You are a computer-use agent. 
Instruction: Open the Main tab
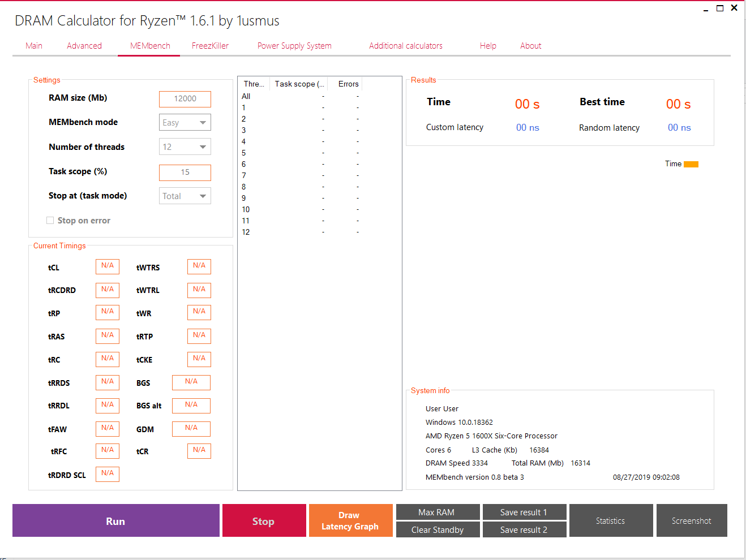point(34,46)
